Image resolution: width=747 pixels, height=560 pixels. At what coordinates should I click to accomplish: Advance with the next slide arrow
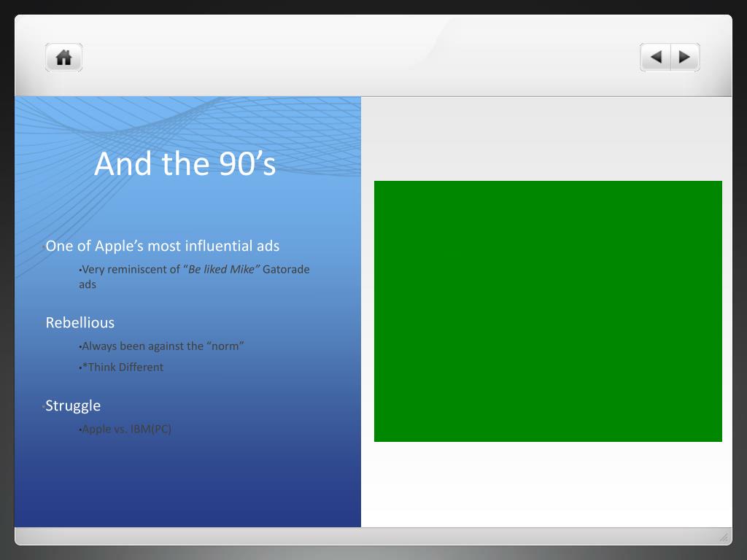click(x=685, y=57)
